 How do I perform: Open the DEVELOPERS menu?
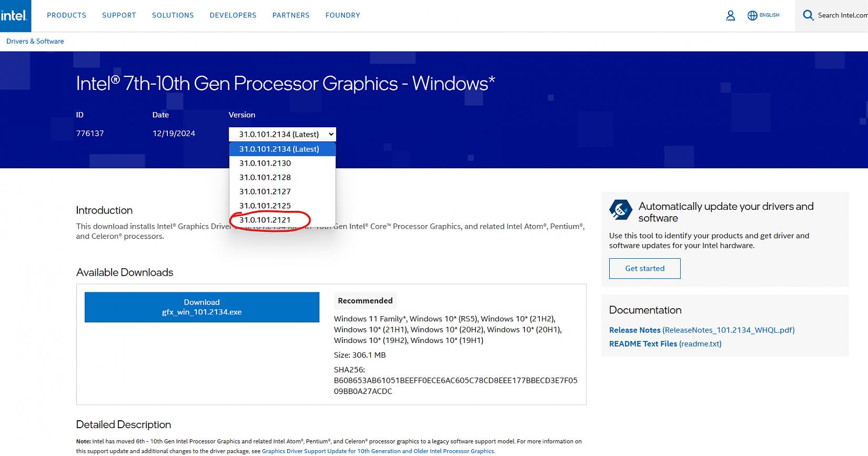point(233,15)
